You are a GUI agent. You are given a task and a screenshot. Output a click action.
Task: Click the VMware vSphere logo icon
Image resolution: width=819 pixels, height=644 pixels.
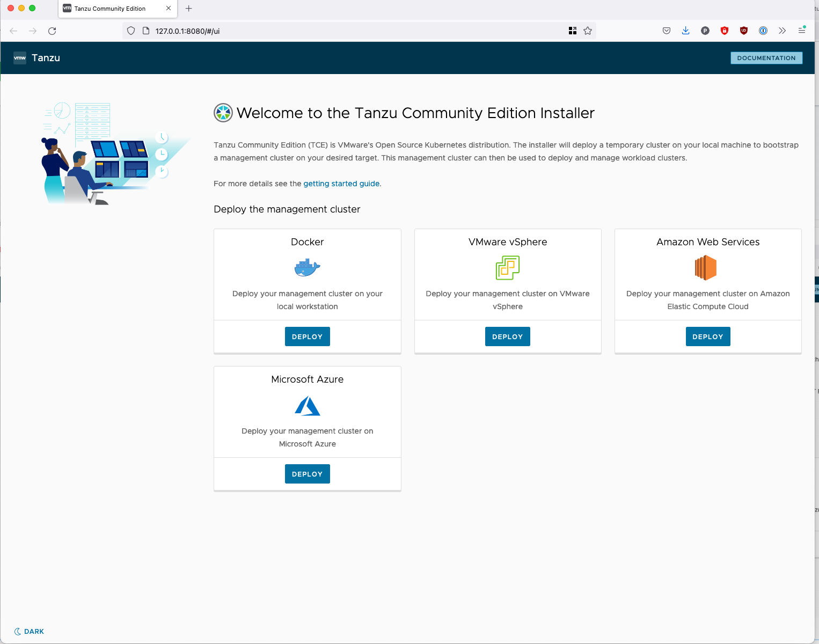click(507, 268)
